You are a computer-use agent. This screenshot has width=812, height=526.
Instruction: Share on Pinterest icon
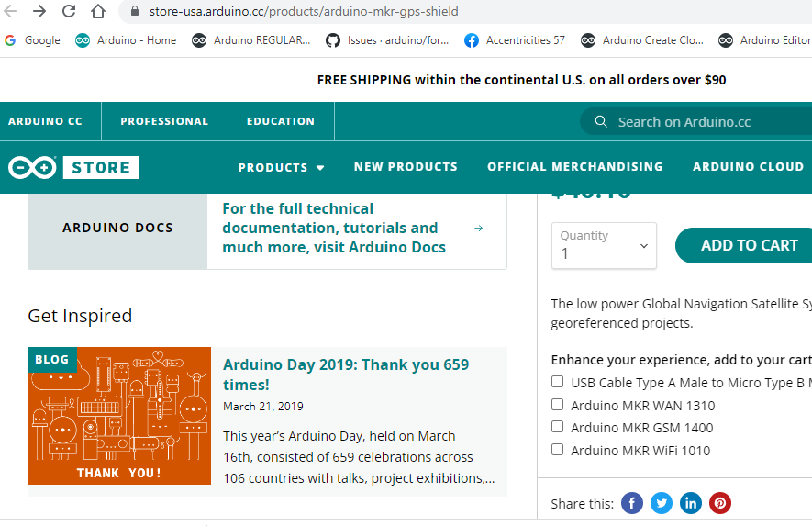720,503
